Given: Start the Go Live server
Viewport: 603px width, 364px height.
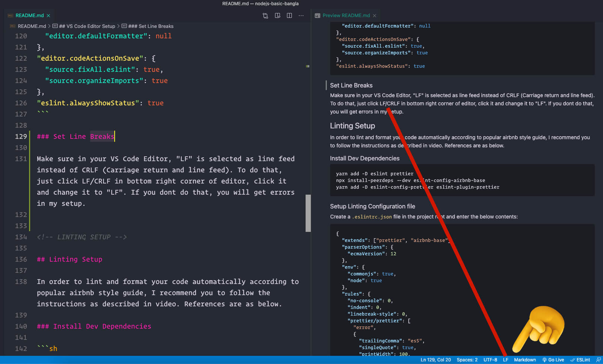Looking at the screenshot, I should click(x=553, y=360).
